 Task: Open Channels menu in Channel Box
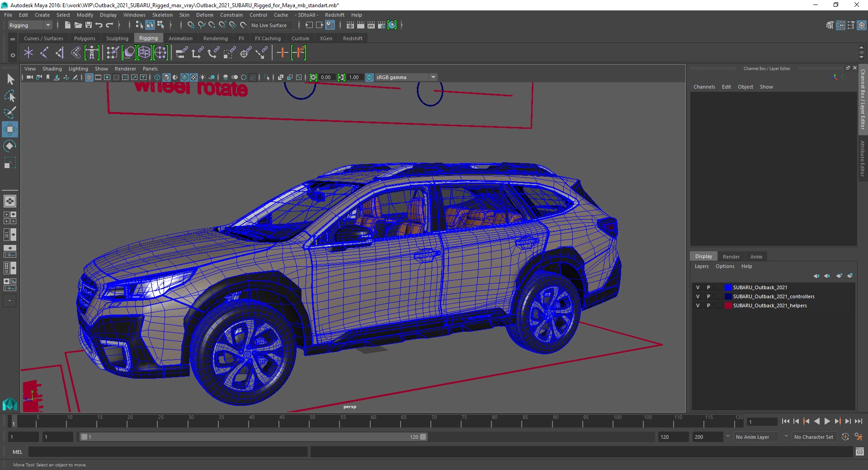704,87
